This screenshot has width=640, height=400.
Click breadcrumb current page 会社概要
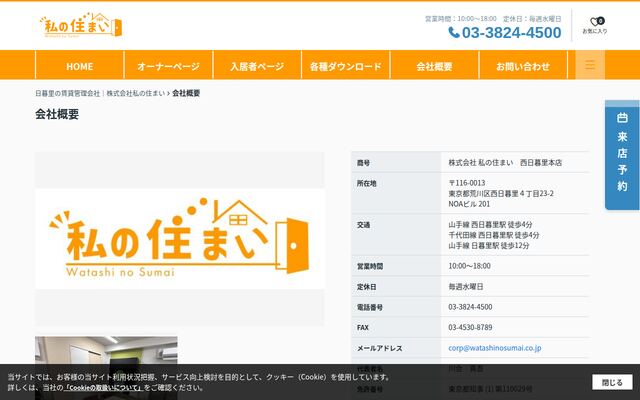click(x=186, y=93)
